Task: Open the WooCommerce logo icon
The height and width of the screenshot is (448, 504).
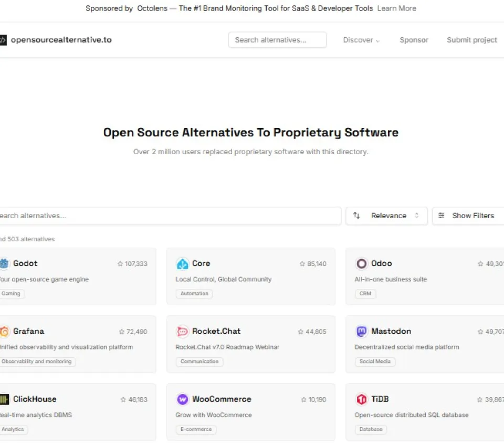Action: (x=182, y=399)
